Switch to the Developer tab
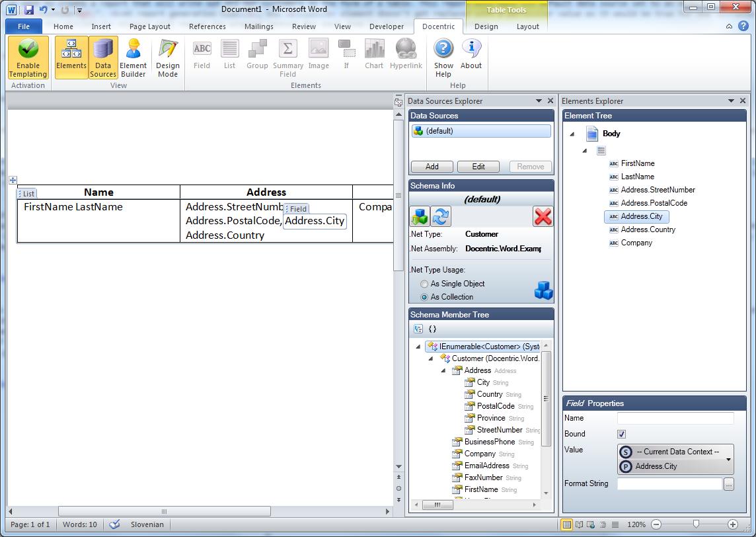 [x=387, y=26]
